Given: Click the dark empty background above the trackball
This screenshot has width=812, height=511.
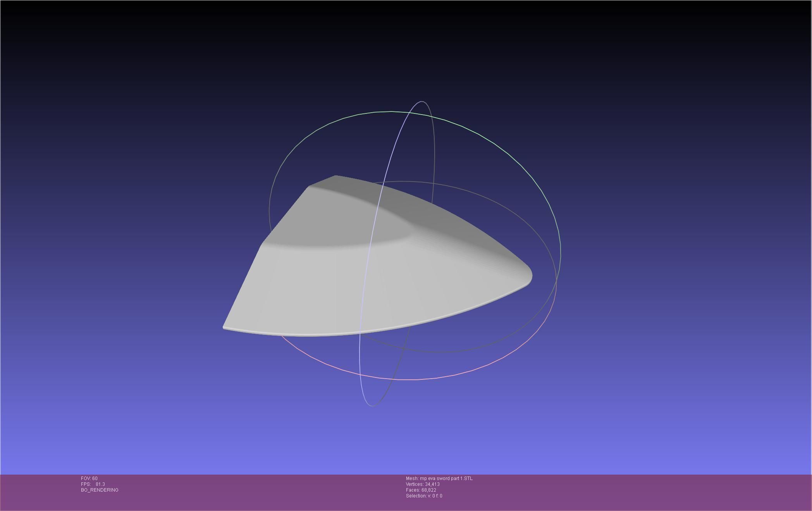Looking at the screenshot, I should coord(407,46).
